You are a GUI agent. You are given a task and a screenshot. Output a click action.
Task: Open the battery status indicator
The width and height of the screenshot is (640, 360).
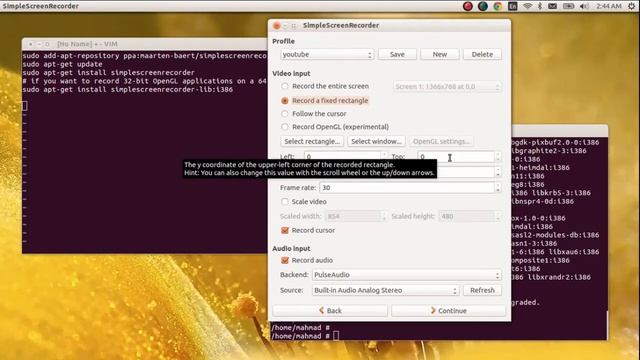click(568, 6)
